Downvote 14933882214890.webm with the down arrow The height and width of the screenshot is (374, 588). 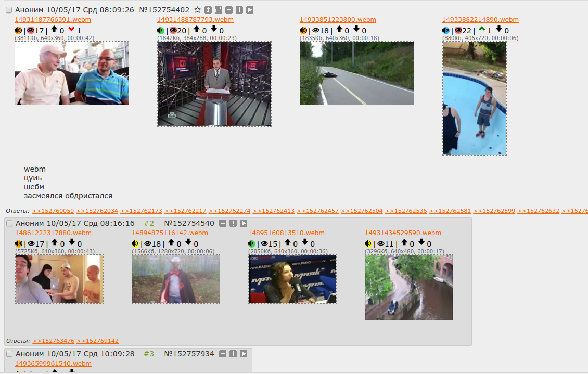498,29
